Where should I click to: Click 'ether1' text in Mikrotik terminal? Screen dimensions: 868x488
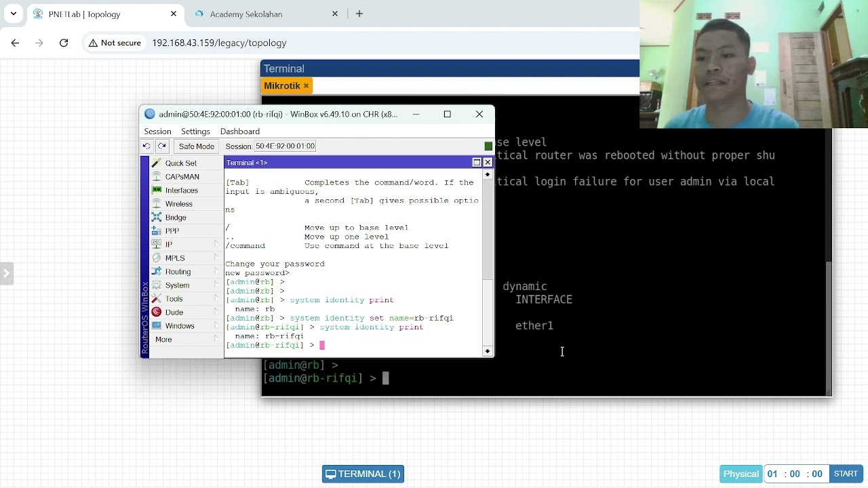click(x=534, y=326)
